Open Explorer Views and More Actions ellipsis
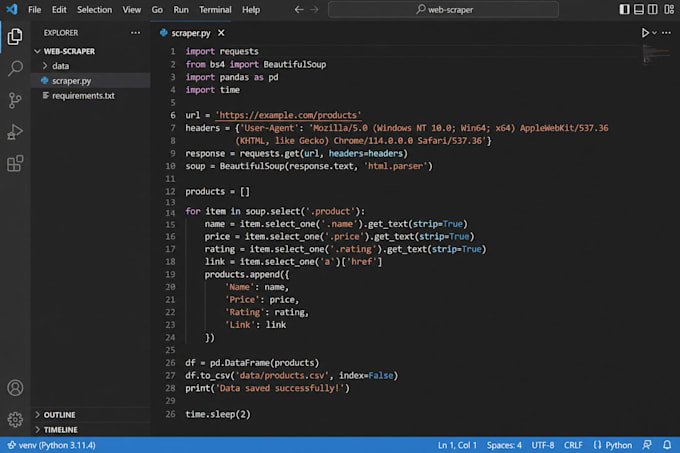 (135, 33)
